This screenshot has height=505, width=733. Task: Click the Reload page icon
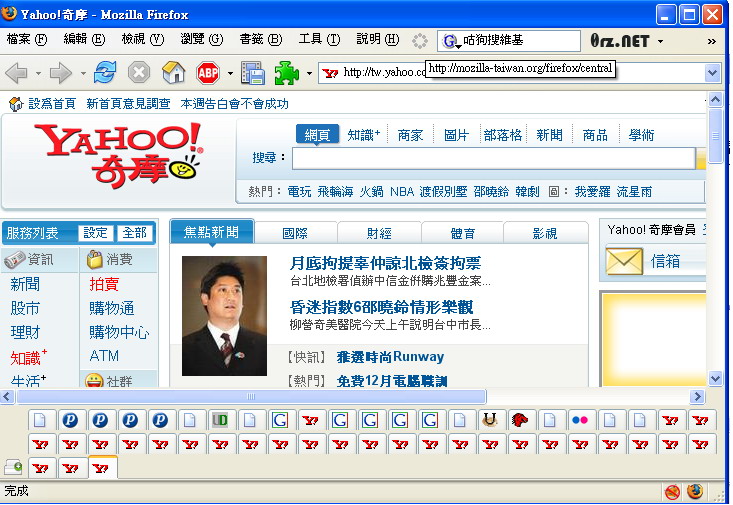105,72
